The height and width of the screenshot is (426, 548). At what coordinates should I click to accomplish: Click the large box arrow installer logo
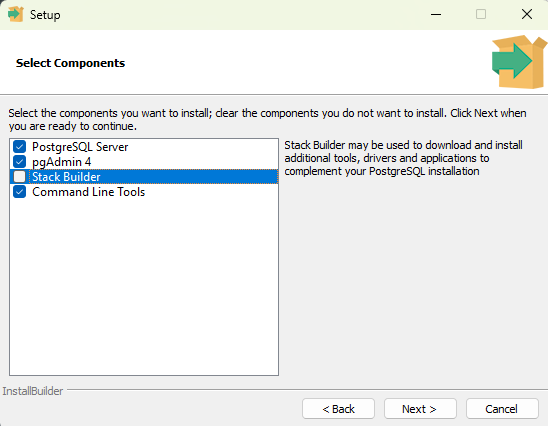coord(519,62)
